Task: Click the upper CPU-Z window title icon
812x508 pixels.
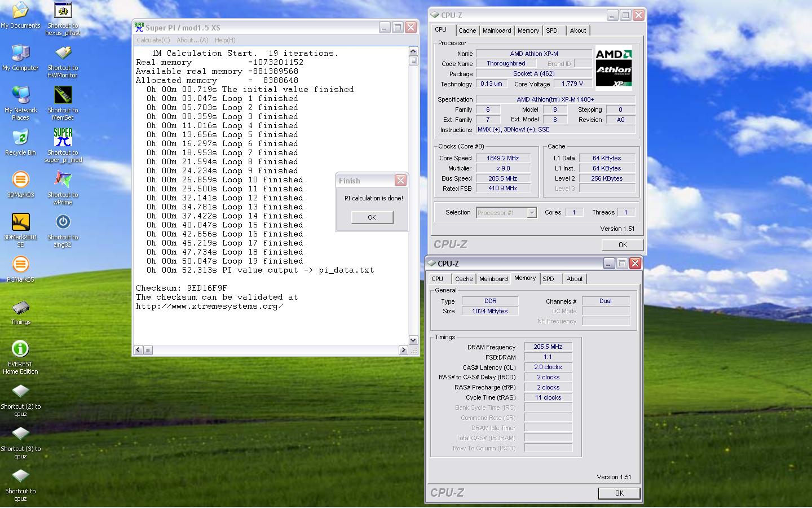Action: pos(435,15)
